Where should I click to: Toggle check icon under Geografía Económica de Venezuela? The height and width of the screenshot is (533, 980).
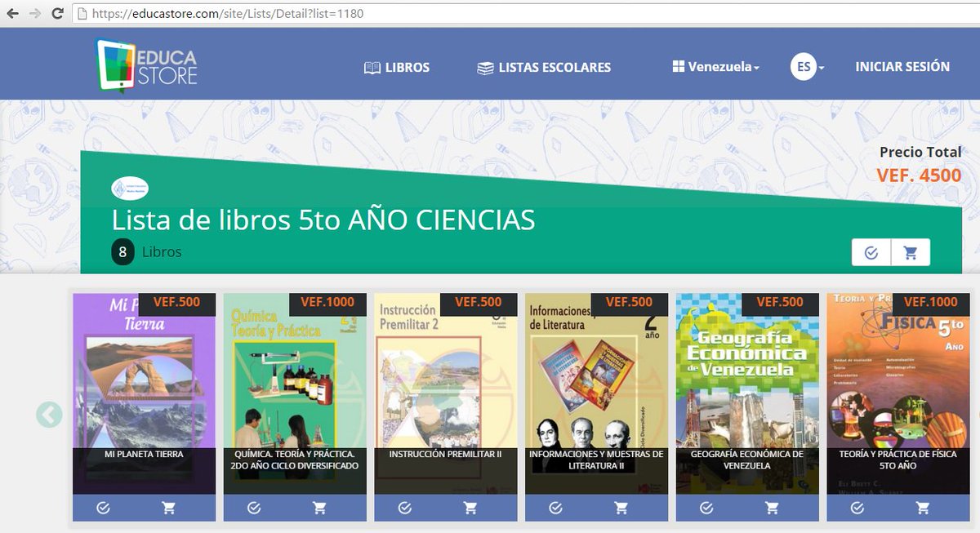pos(706,508)
